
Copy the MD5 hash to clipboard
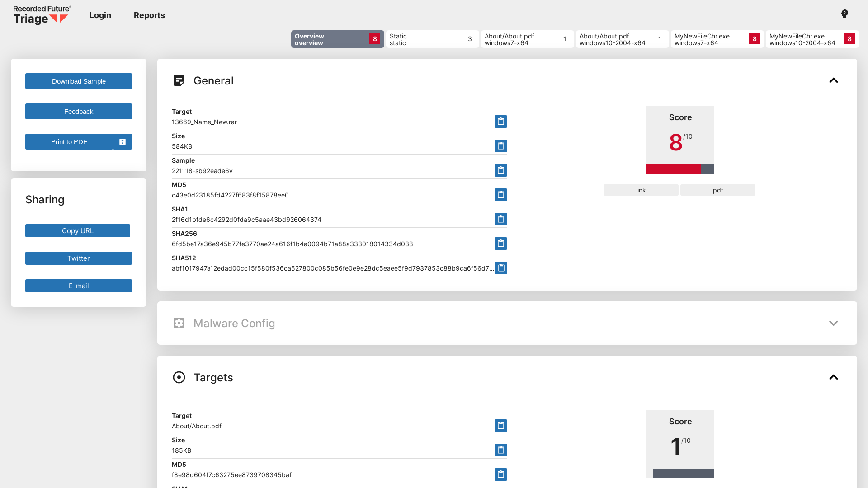pos(500,195)
